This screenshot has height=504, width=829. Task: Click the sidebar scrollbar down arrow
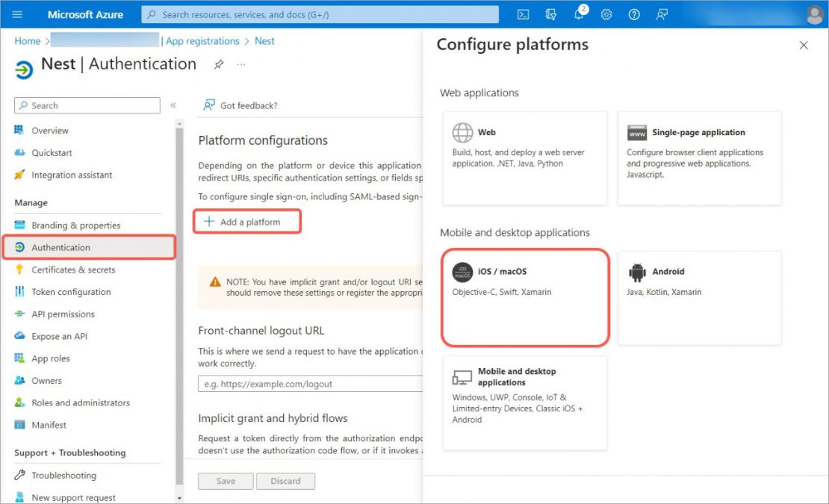(x=179, y=498)
